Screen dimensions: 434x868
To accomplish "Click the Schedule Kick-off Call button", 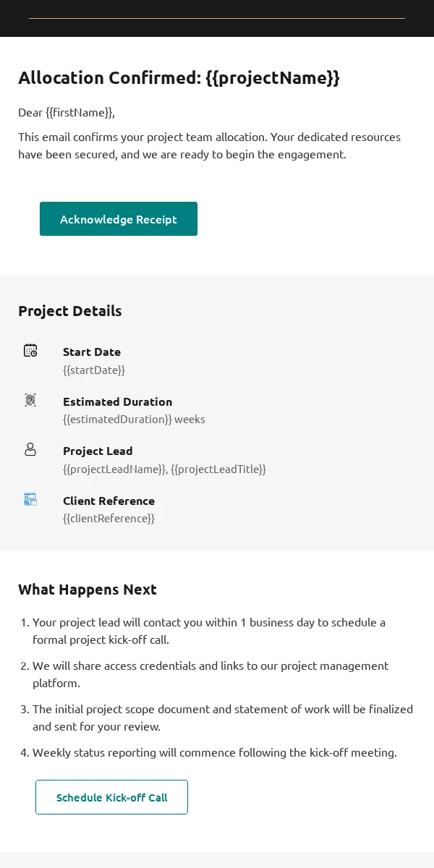I will (111, 797).
